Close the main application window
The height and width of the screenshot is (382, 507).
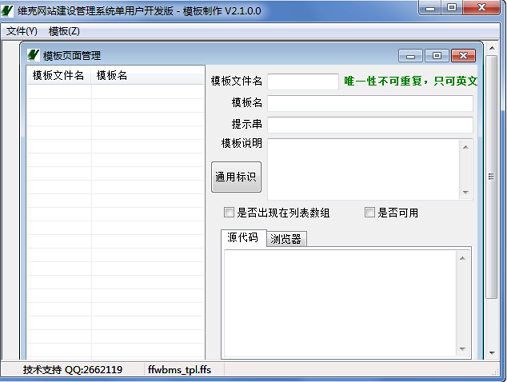coord(481,8)
